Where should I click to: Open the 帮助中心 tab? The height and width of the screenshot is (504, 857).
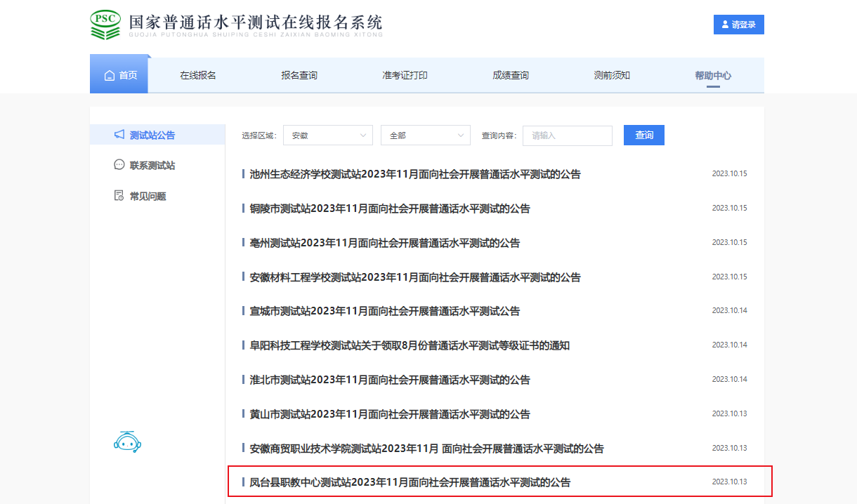point(713,76)
